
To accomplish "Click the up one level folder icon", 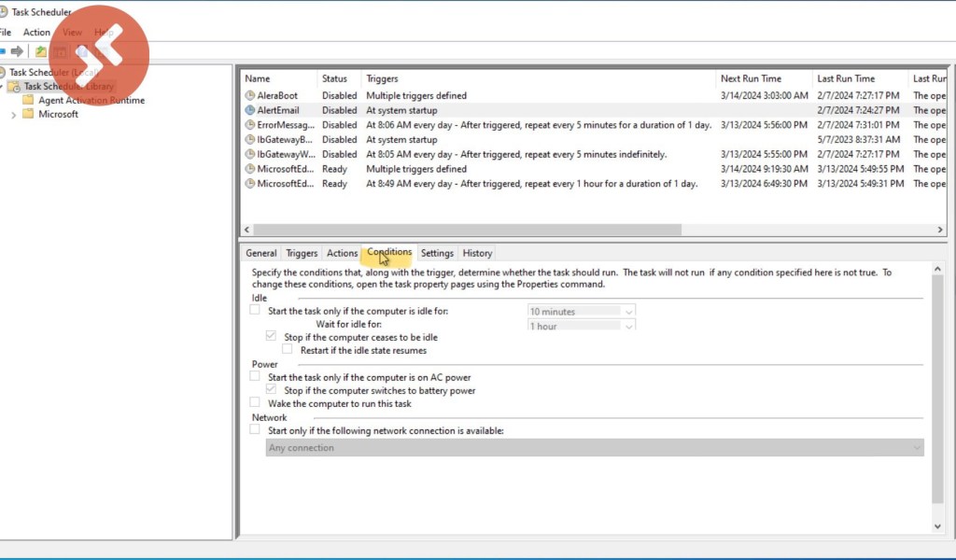I will 41,51.
